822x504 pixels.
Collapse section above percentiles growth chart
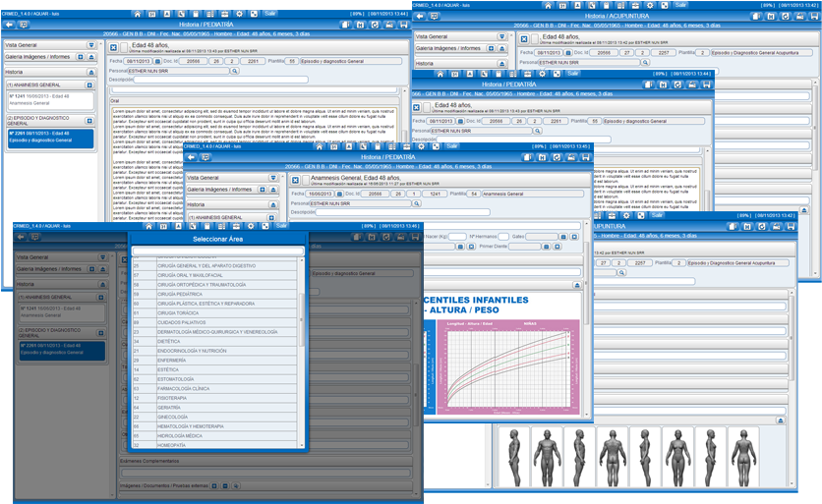577,285
